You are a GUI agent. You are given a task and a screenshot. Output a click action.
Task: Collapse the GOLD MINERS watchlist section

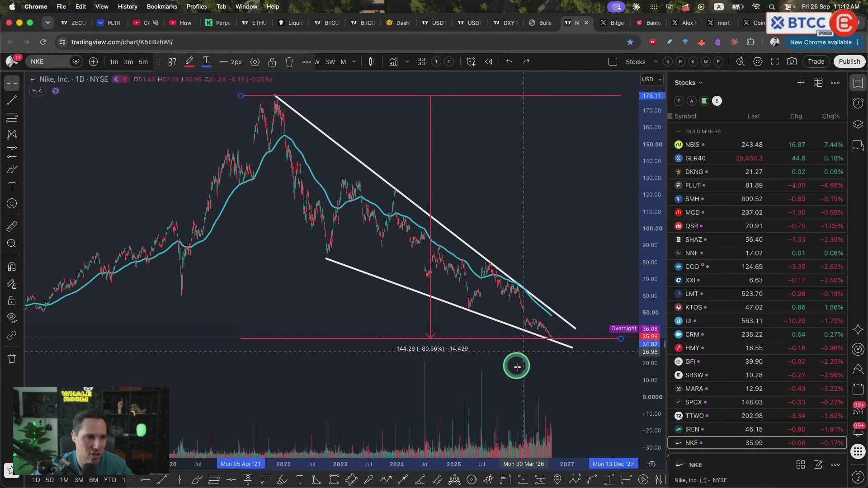679,131
